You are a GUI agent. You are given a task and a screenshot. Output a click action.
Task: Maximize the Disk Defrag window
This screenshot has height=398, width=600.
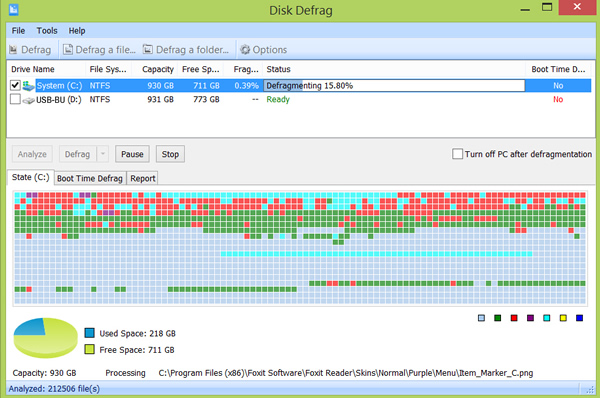pyautogui.click(x=547, y=8)
